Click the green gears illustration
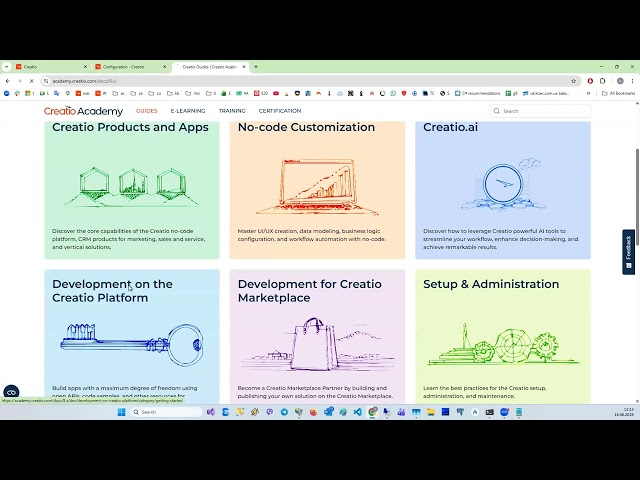Viewport: 640px width, 480px height. coord(503,345)
